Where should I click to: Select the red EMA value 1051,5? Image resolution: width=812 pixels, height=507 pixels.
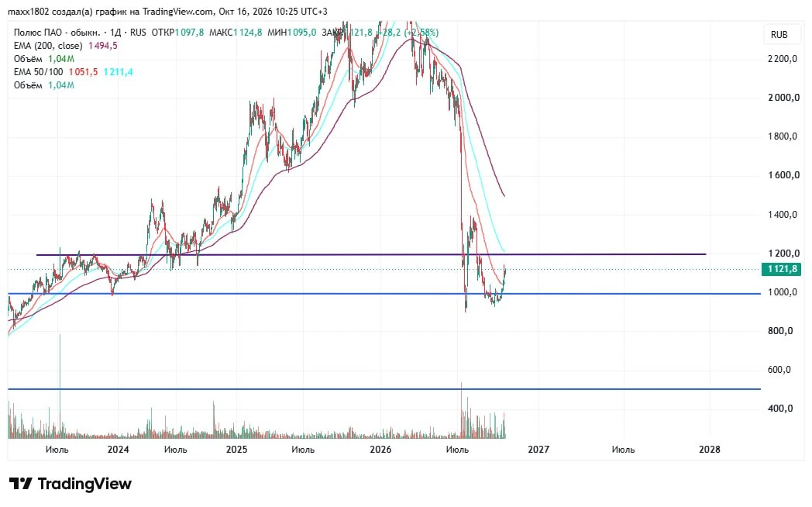pyautogui.click(x=84, y=72)
